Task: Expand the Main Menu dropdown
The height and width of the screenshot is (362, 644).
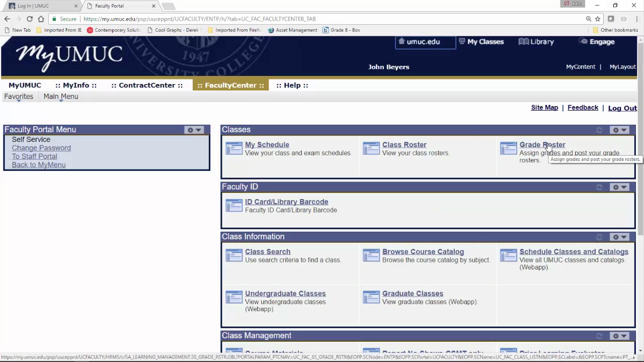Action: pos(60,97)
